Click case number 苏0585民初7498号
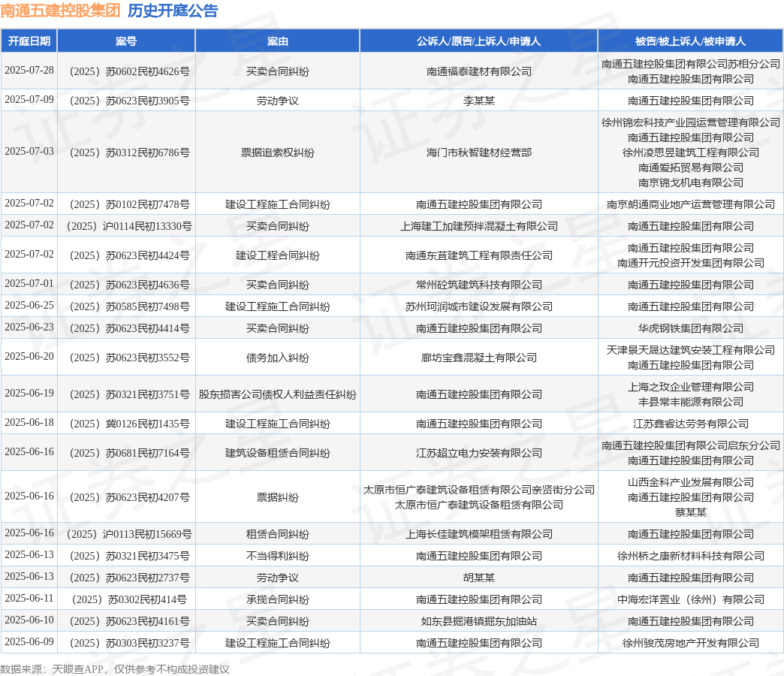 tap(129, 306)
